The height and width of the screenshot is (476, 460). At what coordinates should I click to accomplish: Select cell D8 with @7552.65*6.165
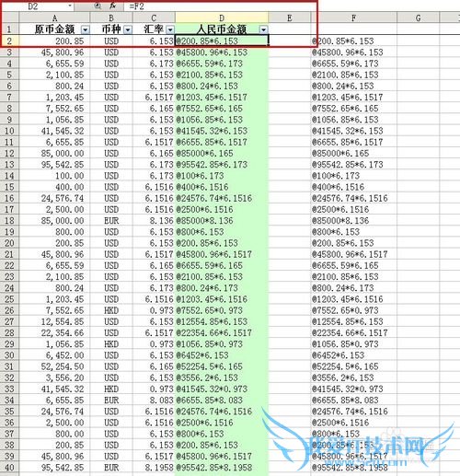tap(222, 109)
